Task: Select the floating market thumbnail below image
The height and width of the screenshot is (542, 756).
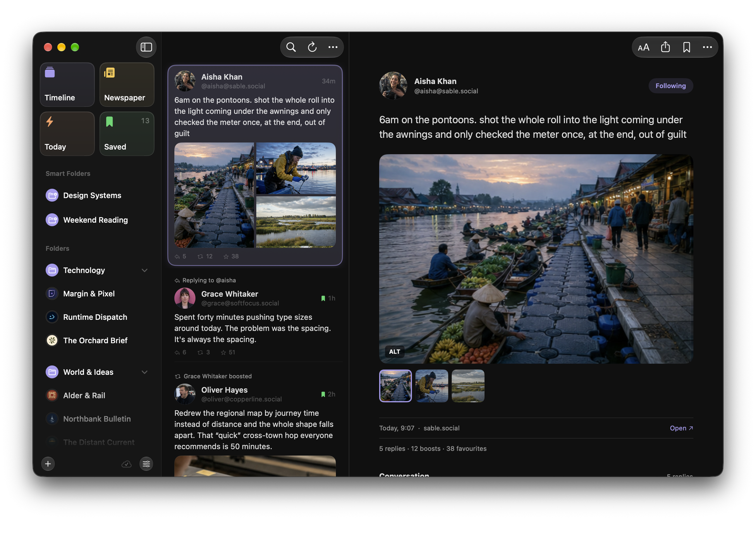Action: (395, 386)
